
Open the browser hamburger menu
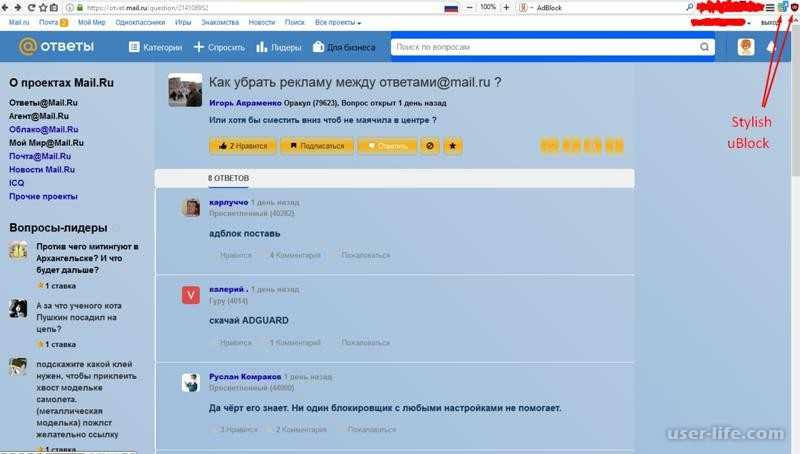(x=770, y=8)
